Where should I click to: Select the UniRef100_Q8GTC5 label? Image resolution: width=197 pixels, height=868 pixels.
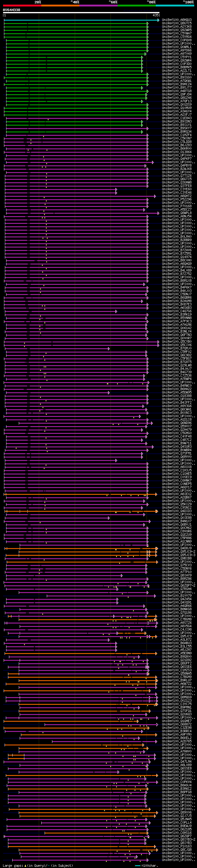tap(177, 23)
